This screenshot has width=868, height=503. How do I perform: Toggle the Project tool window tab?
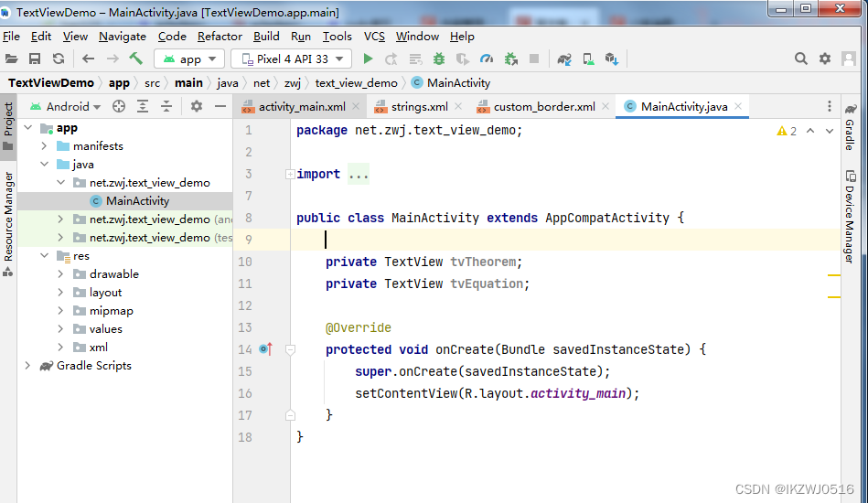8,126
